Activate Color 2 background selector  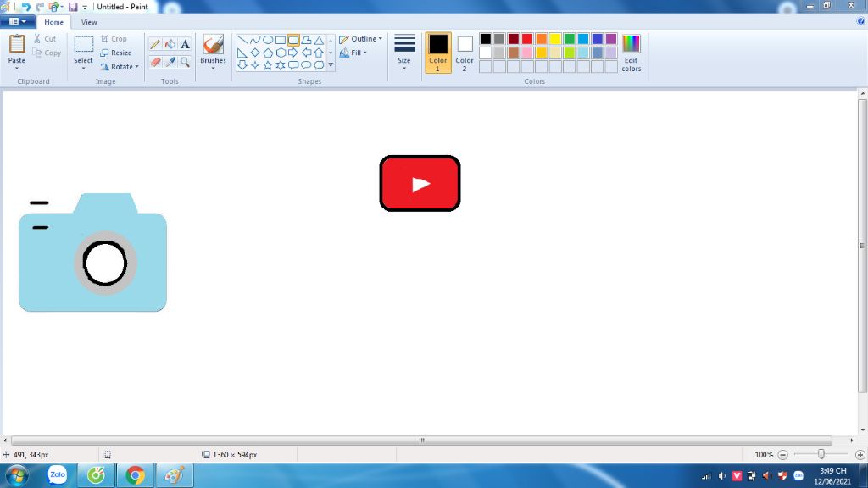click(465, 53)
